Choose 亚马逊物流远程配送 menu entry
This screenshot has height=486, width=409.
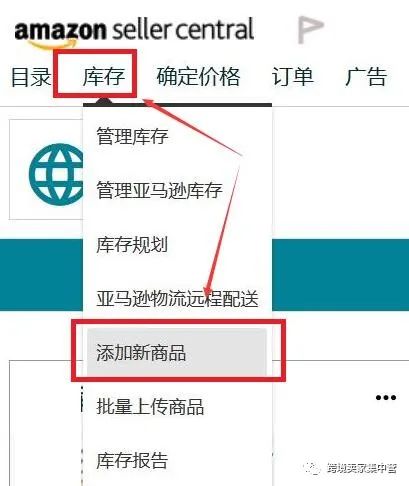177,298
